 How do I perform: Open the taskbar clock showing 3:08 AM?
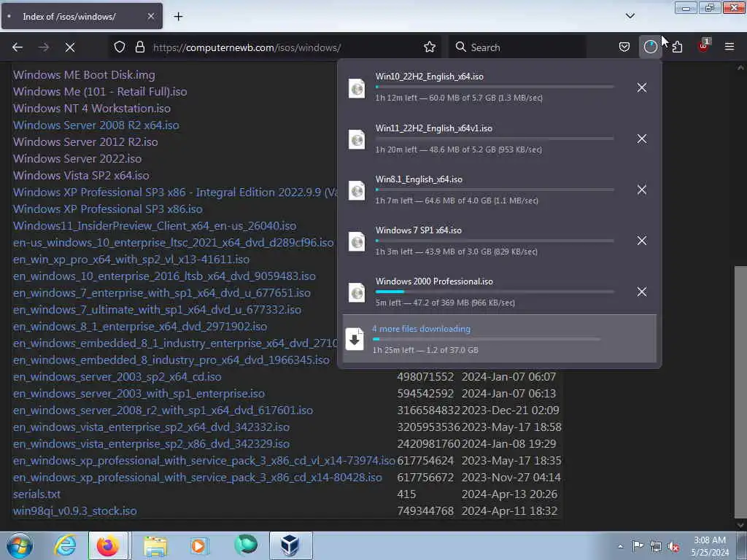click(x=710, y=546)
